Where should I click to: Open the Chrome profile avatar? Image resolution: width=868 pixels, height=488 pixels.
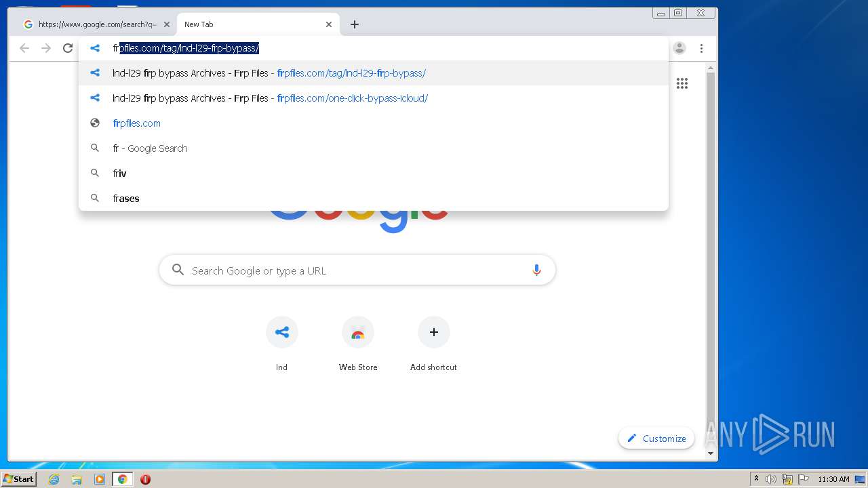(679, 48)
